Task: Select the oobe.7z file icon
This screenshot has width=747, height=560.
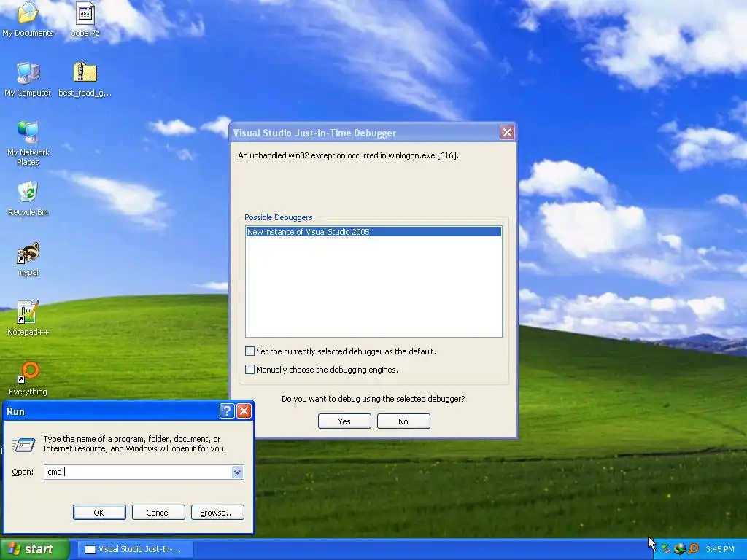Action: 85,19
